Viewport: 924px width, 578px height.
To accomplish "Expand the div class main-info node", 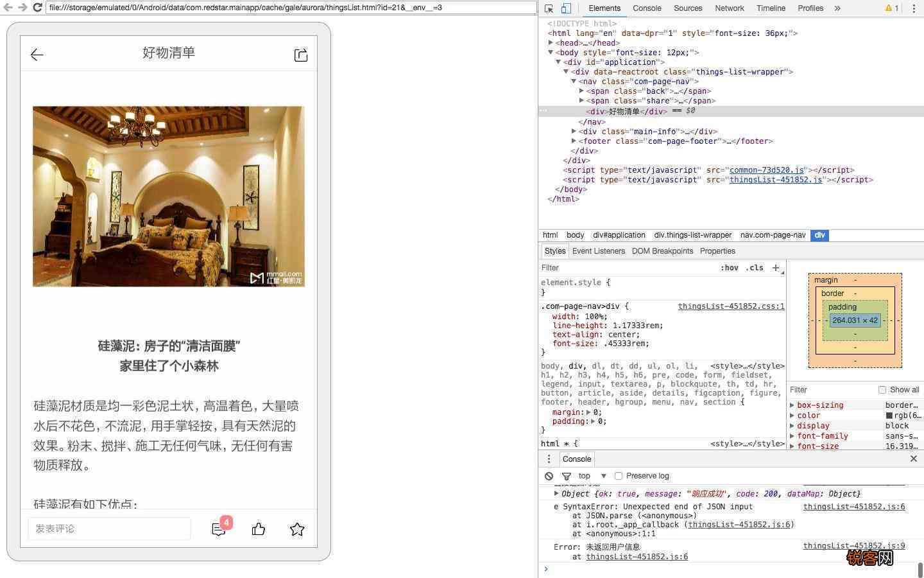I will [x=574, y=132].
